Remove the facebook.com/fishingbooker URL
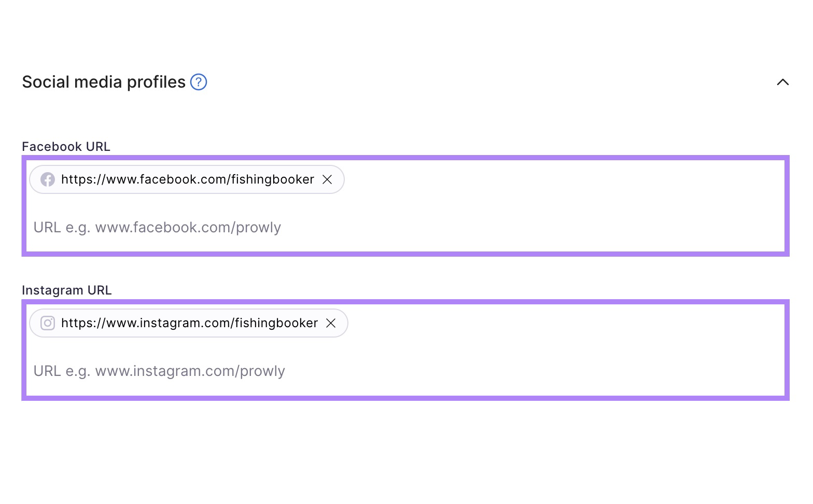 [x=327, y=179]
